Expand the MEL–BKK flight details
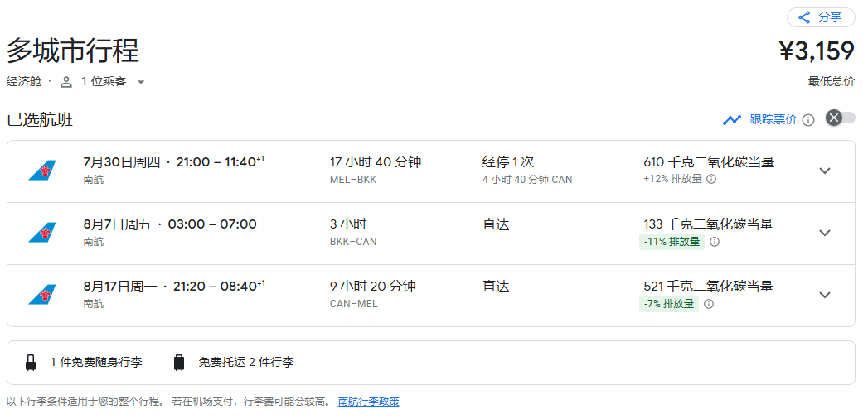Viewport: 868px width, 419px height. (825, 171)
